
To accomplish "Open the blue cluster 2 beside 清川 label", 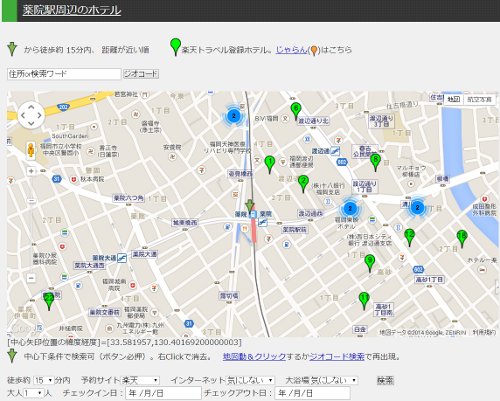I will pos(417,207).
